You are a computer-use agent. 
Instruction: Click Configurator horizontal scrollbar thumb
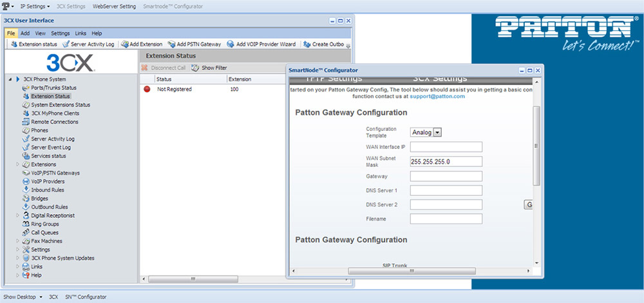pyautogui.click(x=412, y=271)
